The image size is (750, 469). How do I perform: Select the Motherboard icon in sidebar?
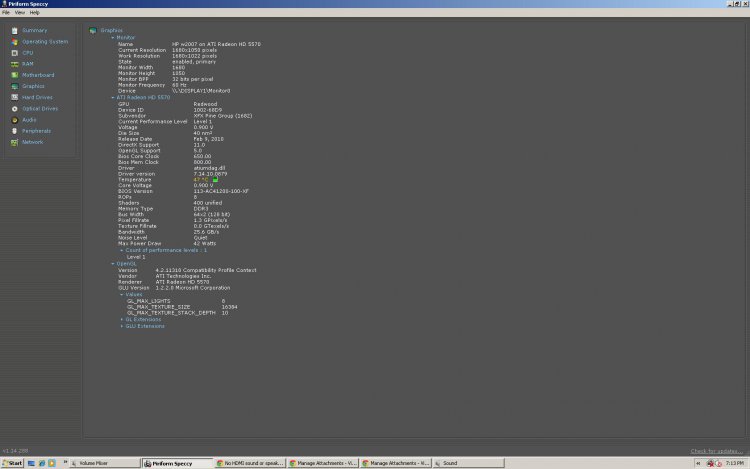pyautogui.click(x=14, y=76)
